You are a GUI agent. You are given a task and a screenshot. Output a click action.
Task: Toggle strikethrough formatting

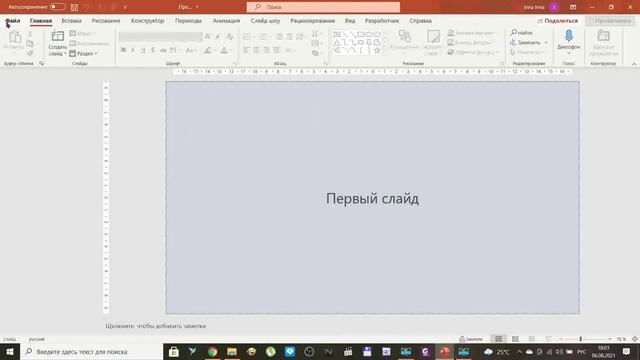coord(163,50)
